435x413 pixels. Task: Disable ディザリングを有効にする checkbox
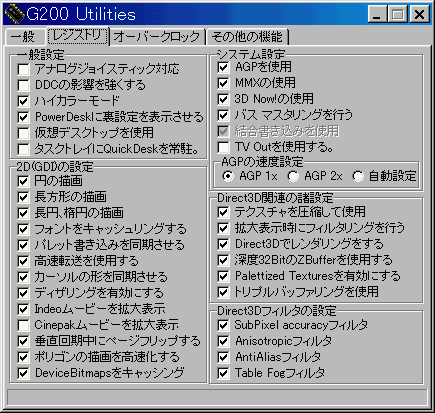click(x=23, y=293)
